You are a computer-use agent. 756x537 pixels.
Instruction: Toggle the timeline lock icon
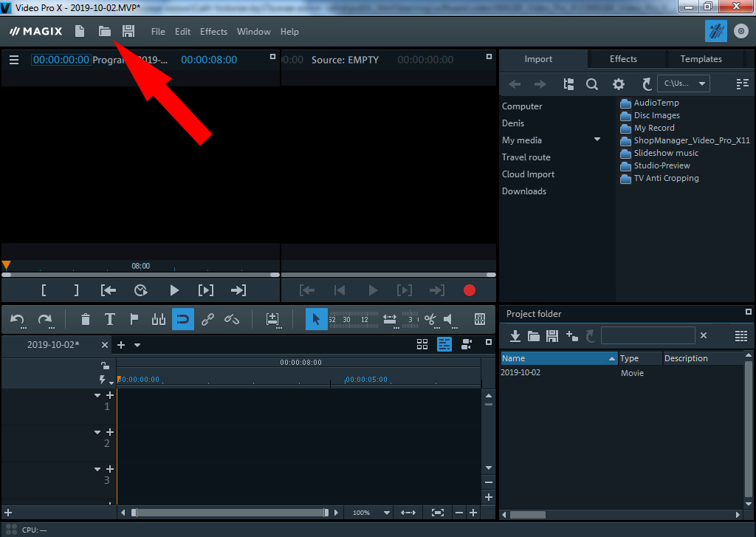coord(105,365)
